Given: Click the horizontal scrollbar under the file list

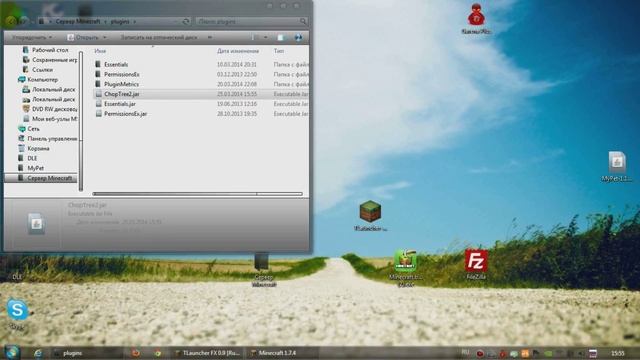Looking at the screenshot, I should [197, 194].
